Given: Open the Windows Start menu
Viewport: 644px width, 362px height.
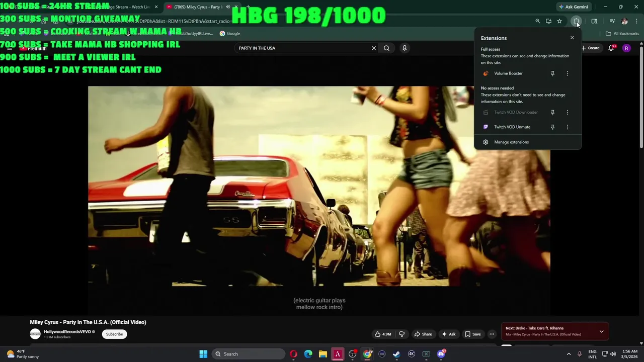Looking at the screenshot, I should coord(203,354).
